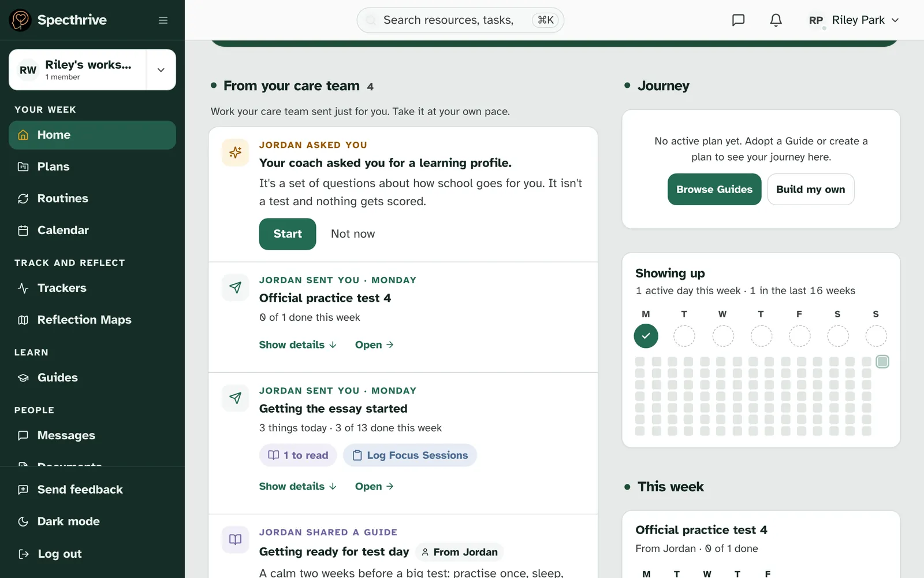This screenshot has width=924, height=578.
Task: Dismiss with Not now
Action: point(353,234)
